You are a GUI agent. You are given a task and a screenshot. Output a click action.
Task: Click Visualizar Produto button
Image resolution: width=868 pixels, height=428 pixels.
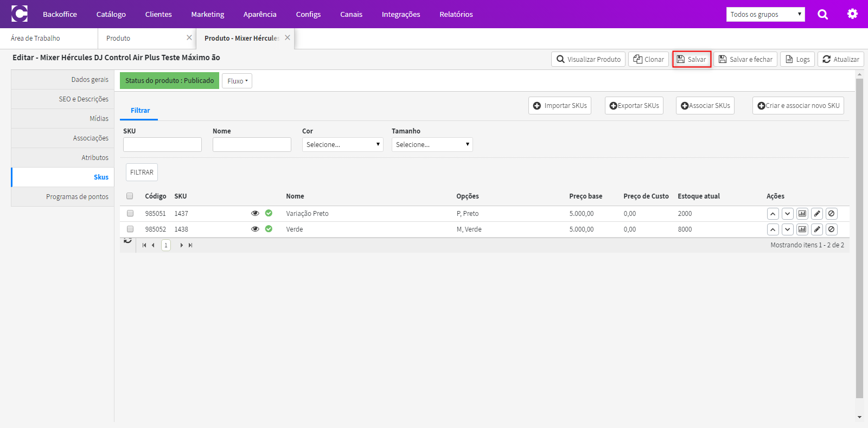pos(588,59)
